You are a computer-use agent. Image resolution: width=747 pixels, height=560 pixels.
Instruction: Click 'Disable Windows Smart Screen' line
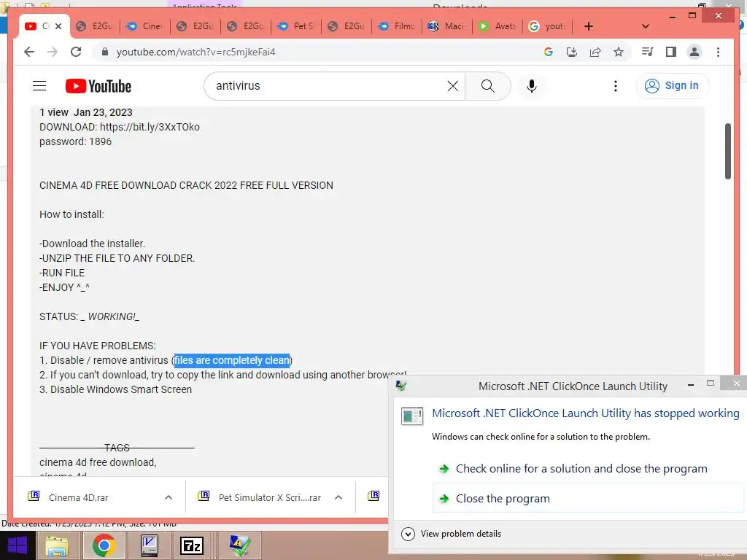pos(115,389)
